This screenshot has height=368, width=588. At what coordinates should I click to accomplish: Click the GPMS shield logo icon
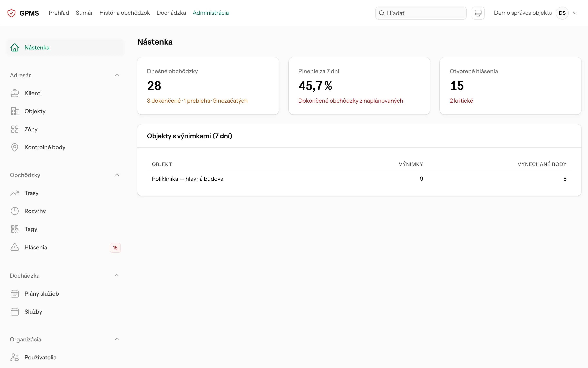[11, 13]
